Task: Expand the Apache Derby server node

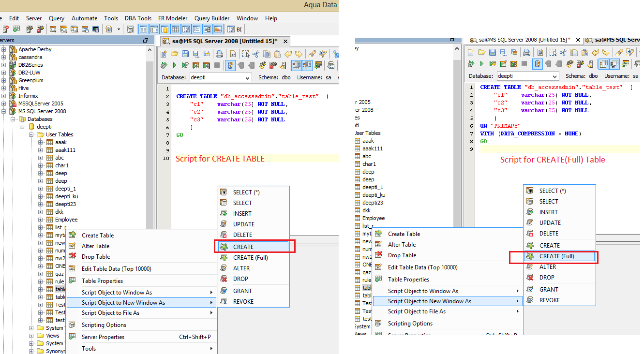Action: point(4,49)
